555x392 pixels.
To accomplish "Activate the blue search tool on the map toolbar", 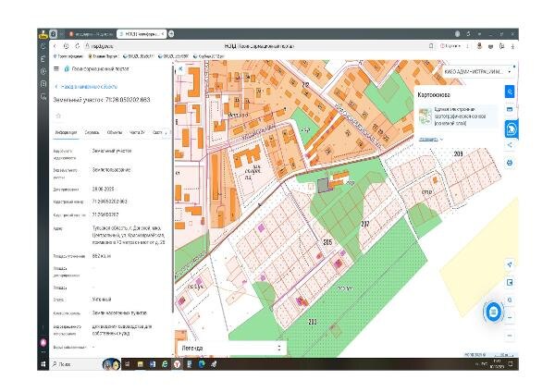I will (x=510, y=92).
